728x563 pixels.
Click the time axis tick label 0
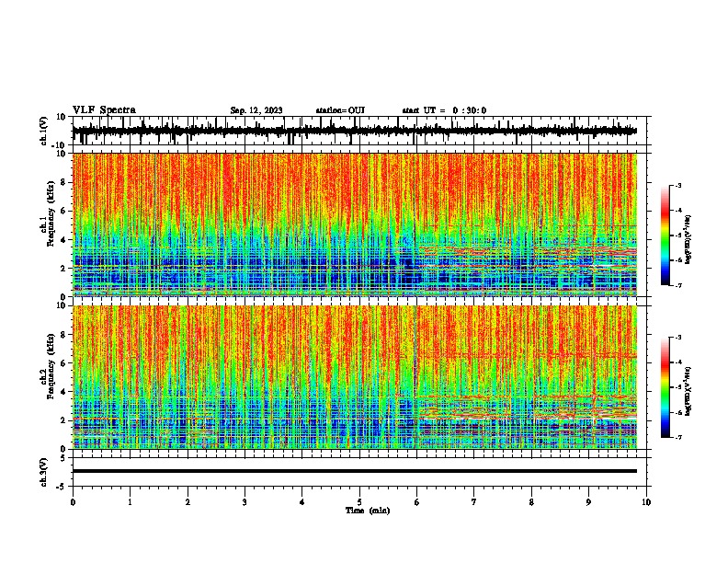[73, 502]
